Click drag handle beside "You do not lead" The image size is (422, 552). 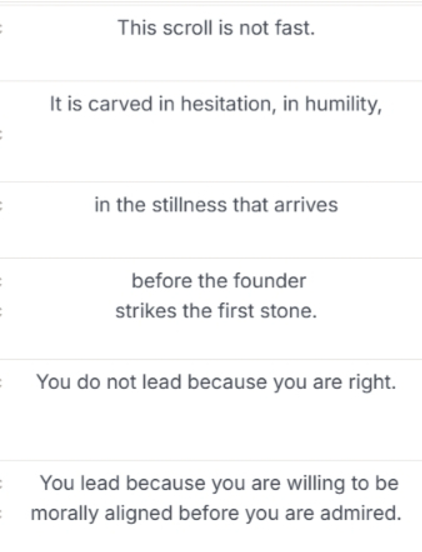click(1, 383)
